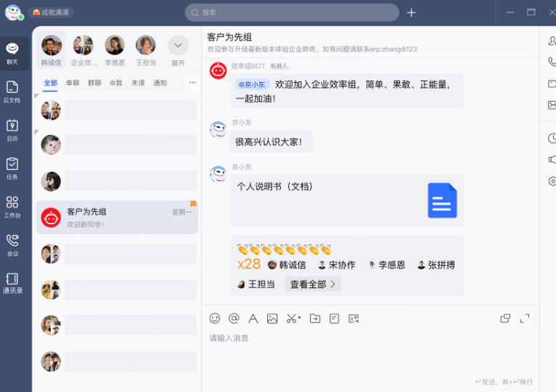Open the emoji picker in message toolbar
556x392 pixels.
pos(215,318)
